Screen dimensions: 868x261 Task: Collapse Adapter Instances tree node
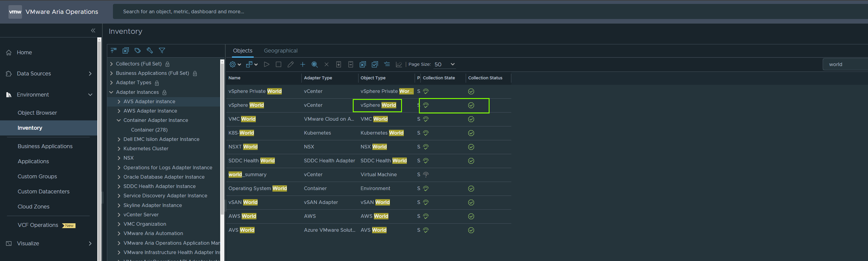click(x=111, y=92)
